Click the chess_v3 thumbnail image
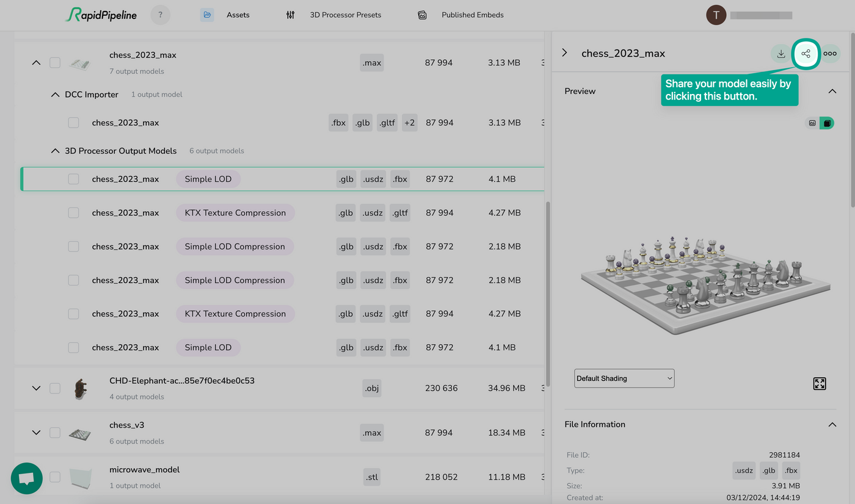Screen dimensions: 855x504 pyautogui.click(x=80, y=434)
